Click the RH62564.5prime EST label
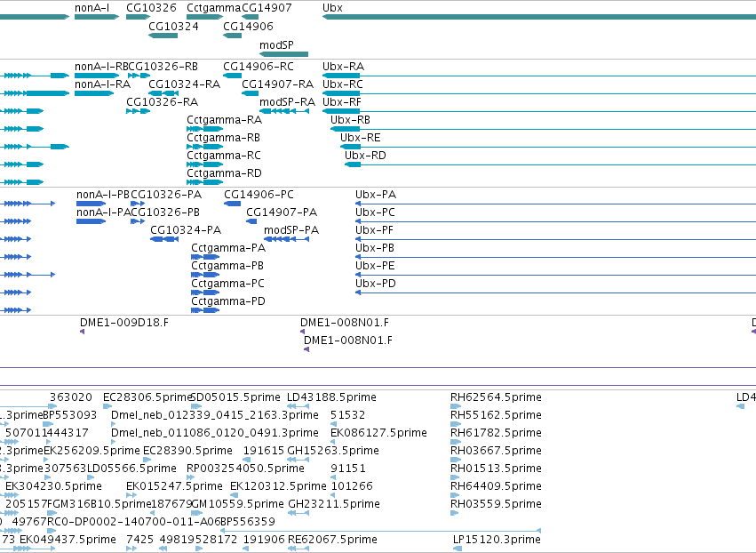The image size is (756, 553). coord(496,397)
